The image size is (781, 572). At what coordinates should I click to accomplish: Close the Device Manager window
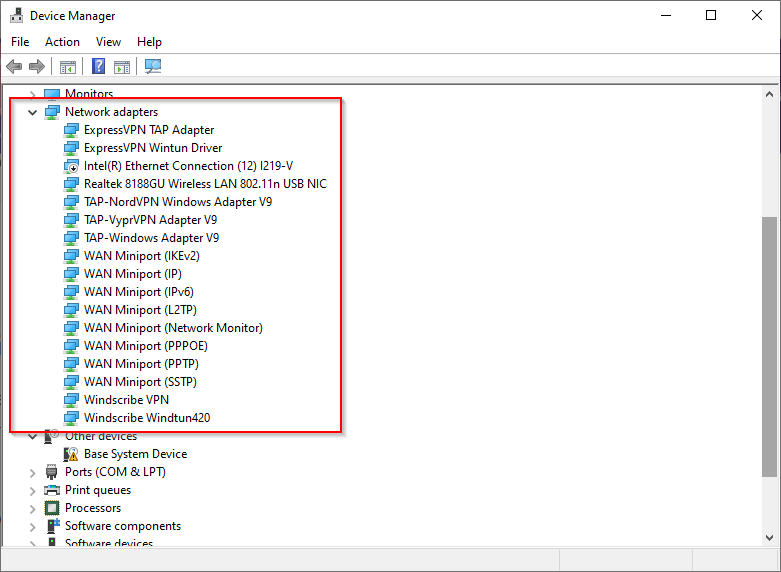click(x=757, y=15)
